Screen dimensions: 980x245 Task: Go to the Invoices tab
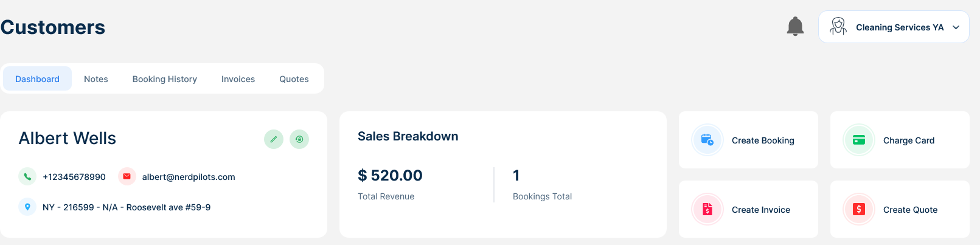(x=238, y=79)
